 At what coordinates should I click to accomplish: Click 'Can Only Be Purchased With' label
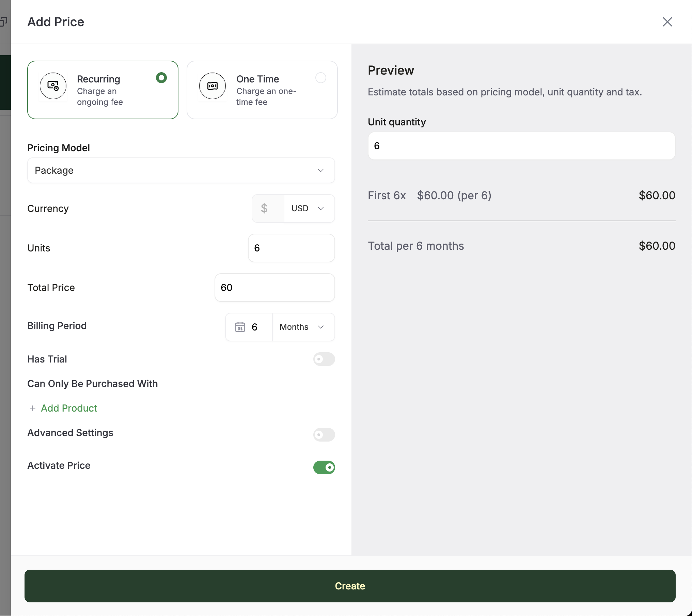coord(93,384)
